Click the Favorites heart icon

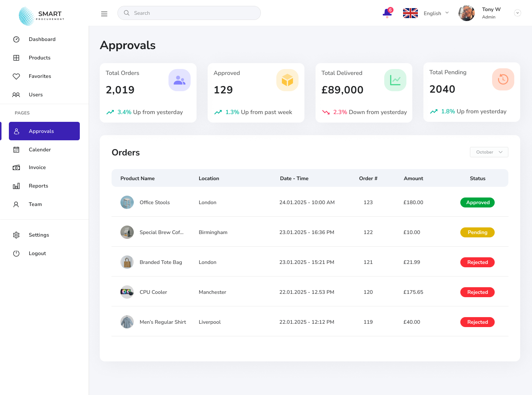coord(16,76)
